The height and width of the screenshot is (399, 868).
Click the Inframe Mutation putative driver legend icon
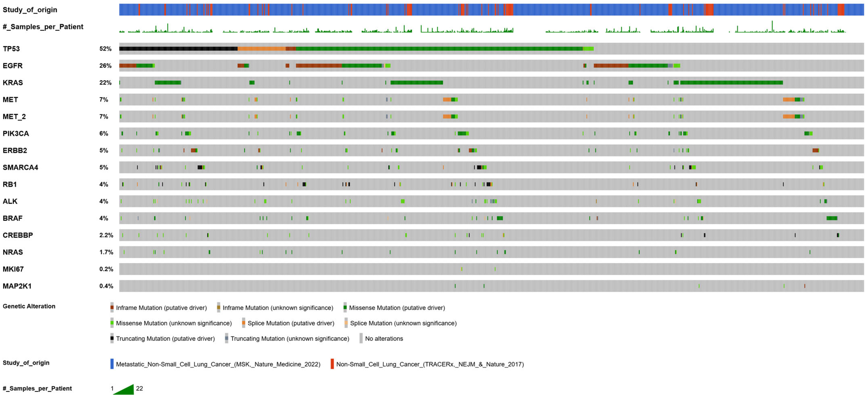112,307
